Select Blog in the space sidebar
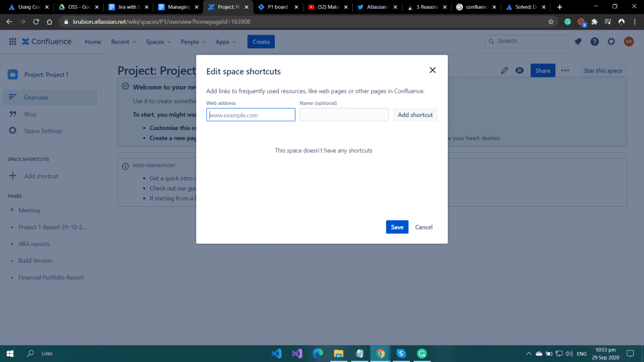Image resolution: width=644 pixels, height=362 pixels. click(x=30, y=114)
